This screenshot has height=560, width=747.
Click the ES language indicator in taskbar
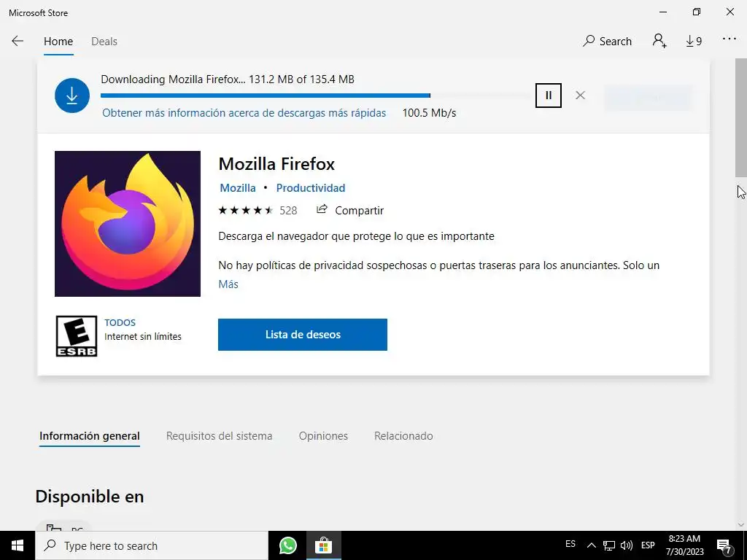(570, 544)
